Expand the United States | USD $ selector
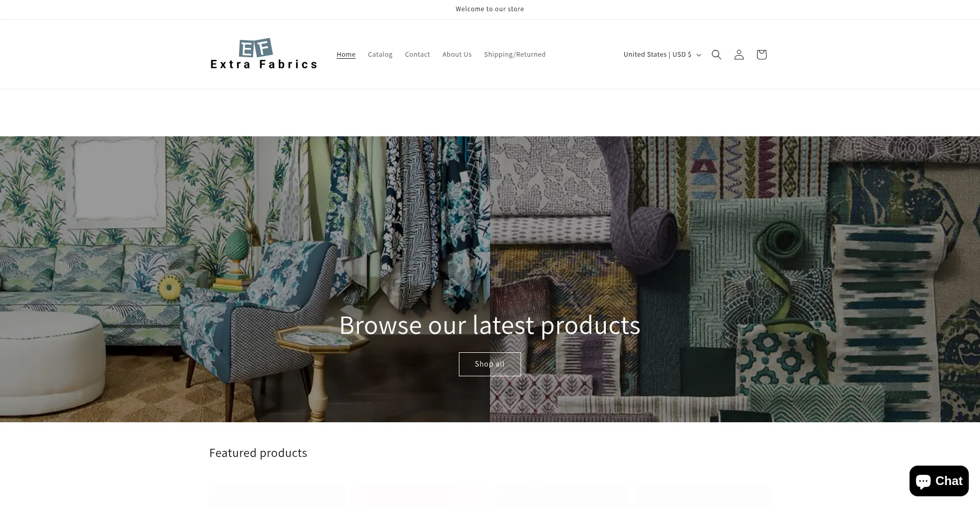 [662, 55]
